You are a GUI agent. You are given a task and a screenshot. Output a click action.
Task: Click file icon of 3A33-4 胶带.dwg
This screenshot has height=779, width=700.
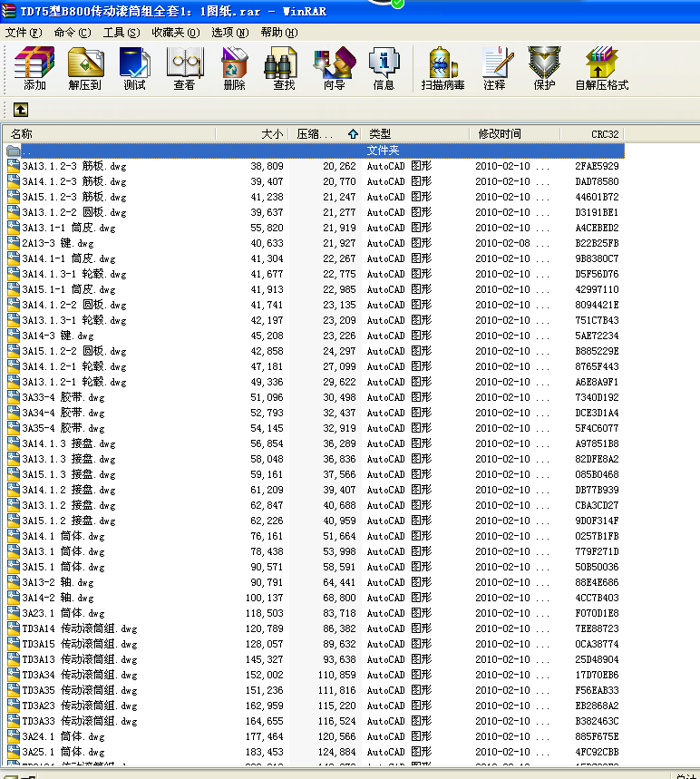pos(14,397)
